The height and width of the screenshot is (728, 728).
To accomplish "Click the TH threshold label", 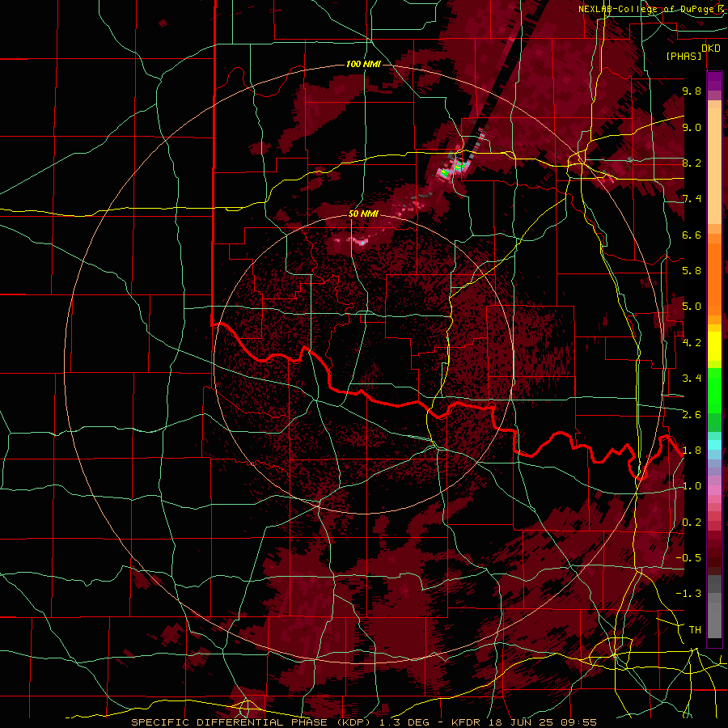I will [x=695, y=630].
